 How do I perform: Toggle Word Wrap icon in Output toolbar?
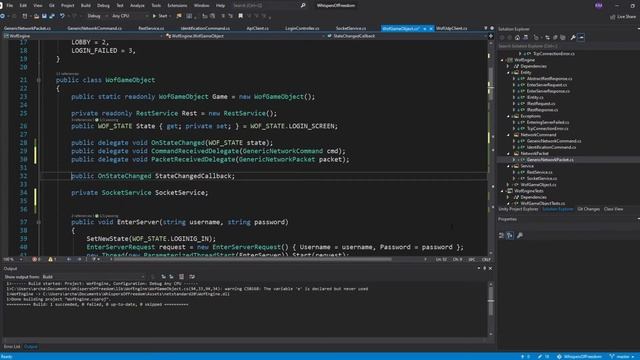click(x=191, y=277)
